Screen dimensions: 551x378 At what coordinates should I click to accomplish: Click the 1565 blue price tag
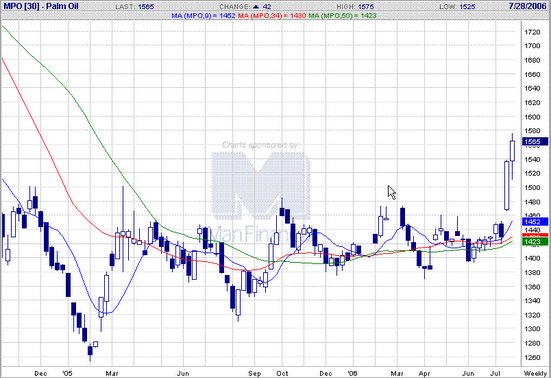click(x=535, y=142)
